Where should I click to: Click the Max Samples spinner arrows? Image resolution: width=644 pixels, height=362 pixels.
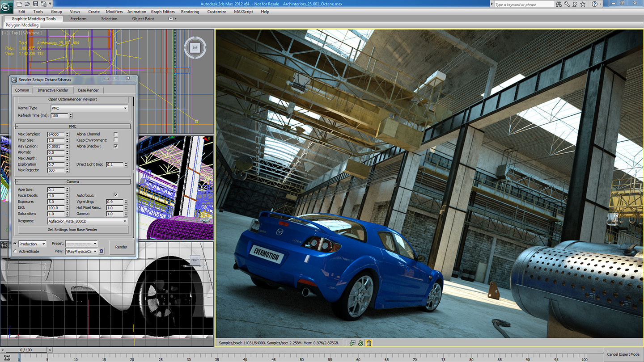(x=68, y=134)
